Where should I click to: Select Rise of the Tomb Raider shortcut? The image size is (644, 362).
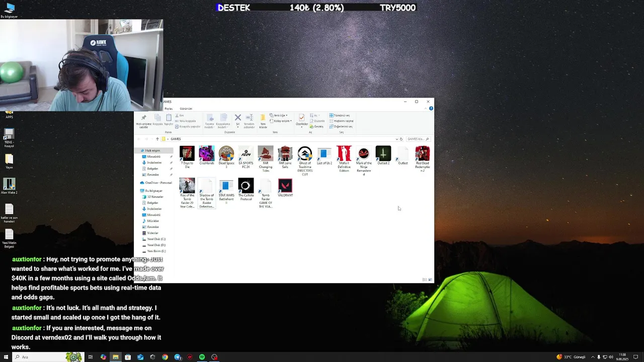pyautogui.click(x=187, y=193)
